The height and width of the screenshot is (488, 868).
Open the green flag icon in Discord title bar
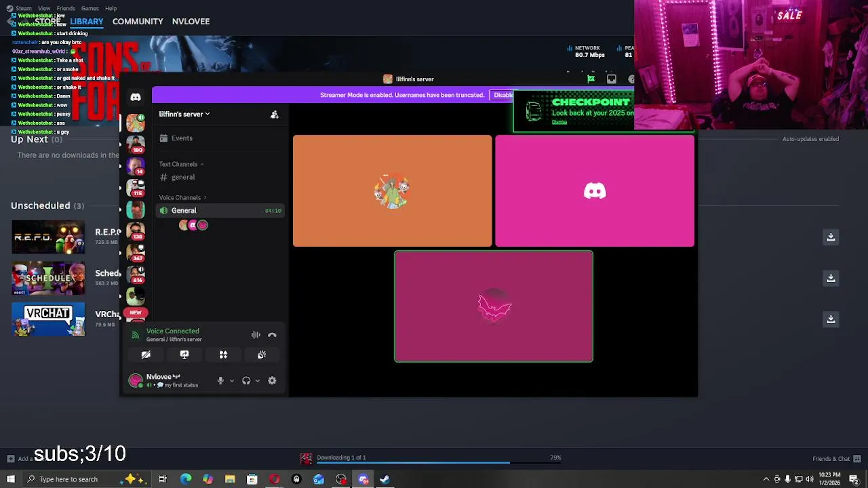pos(591,79)
